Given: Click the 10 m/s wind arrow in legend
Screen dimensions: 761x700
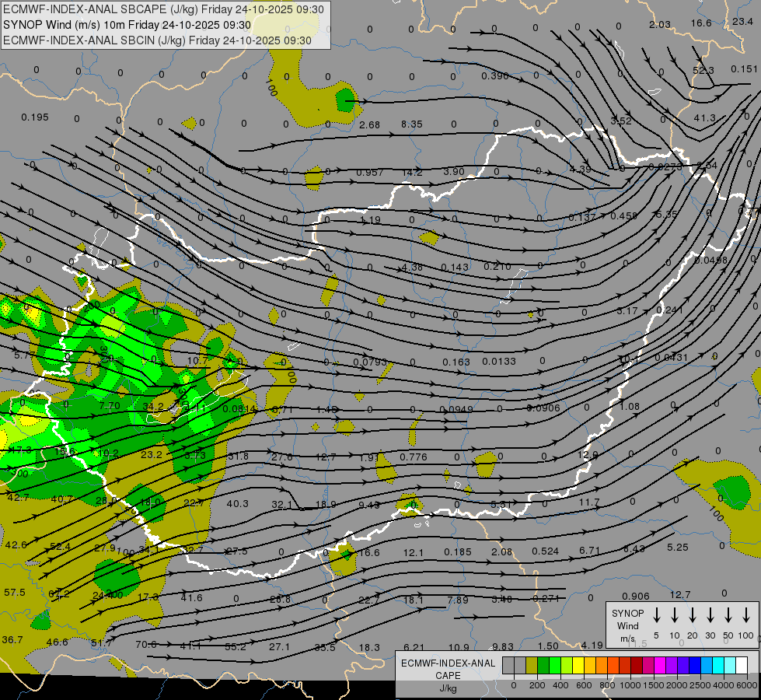Looking at the screenshot, I should [x=675, y=615].
